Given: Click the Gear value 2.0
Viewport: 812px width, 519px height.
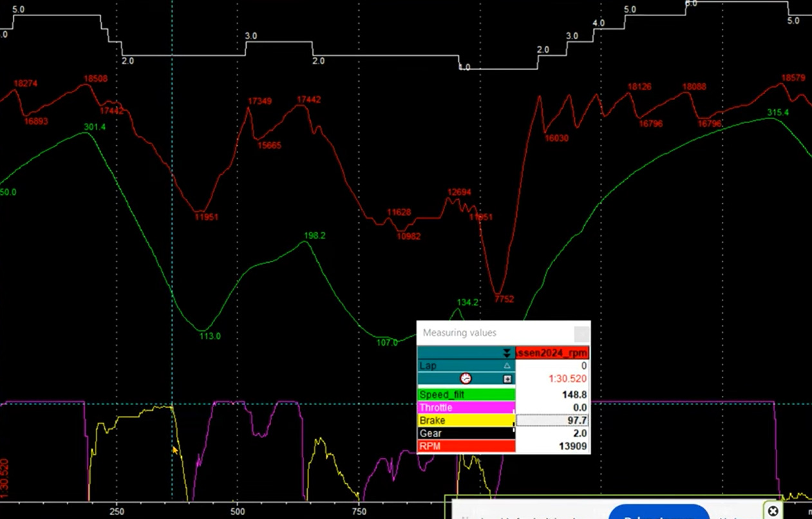Looking at the screenshot, I should pyautogui.click(x=580, y=433).
